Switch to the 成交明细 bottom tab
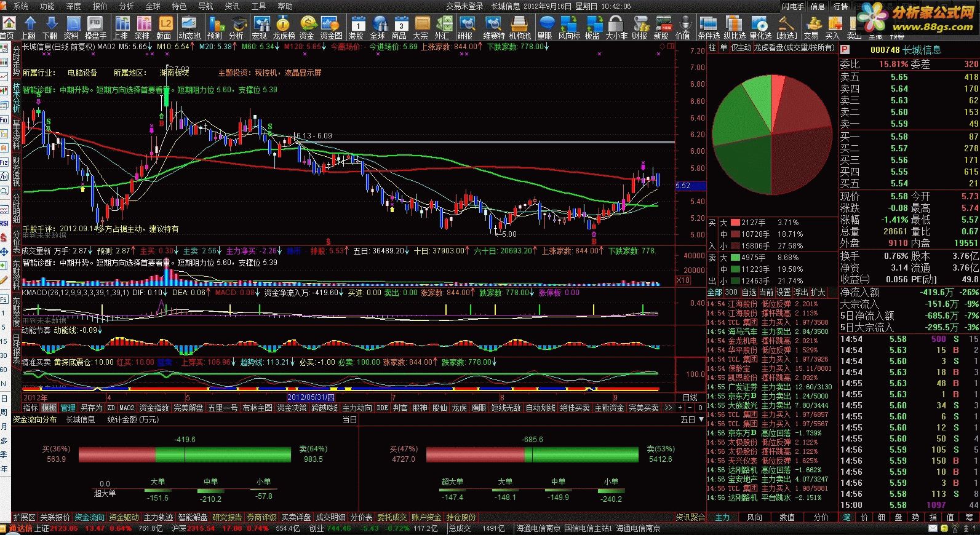This screenshot has height=535, width=980. pos(331,518)
